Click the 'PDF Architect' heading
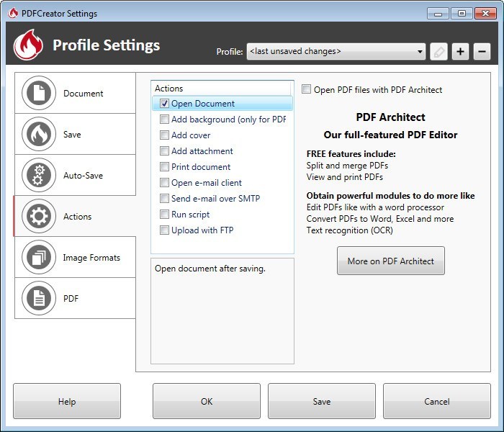 pyautogui.click(x=390, y=117)
